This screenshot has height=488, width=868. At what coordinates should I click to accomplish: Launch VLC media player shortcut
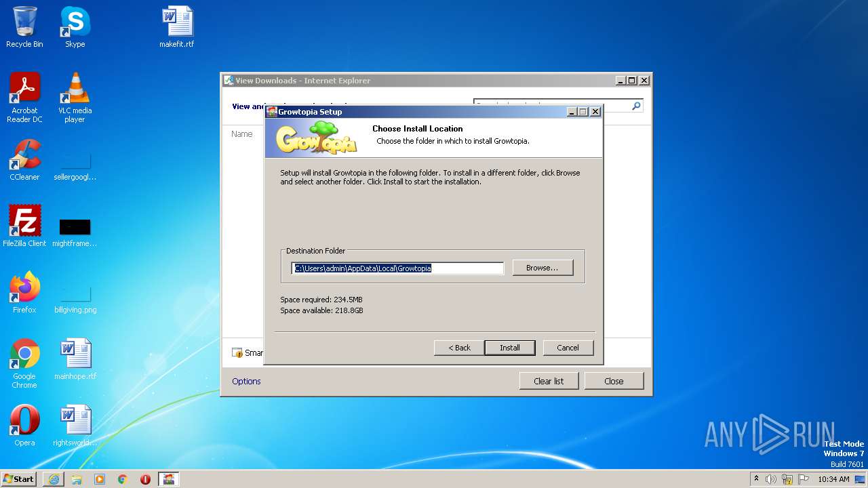75,97
